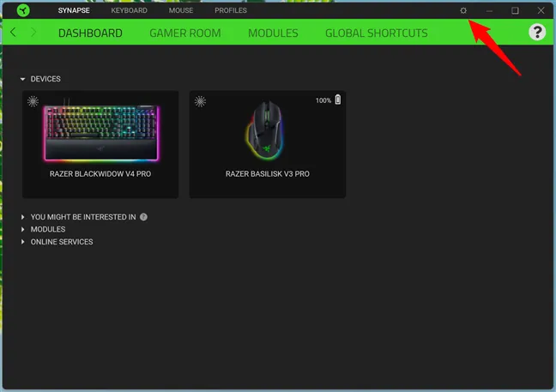Viewport: 556px width, 392px height.
Task: Click the Razer BlackWidow V4 Pro label
Action: pos(100,174)
